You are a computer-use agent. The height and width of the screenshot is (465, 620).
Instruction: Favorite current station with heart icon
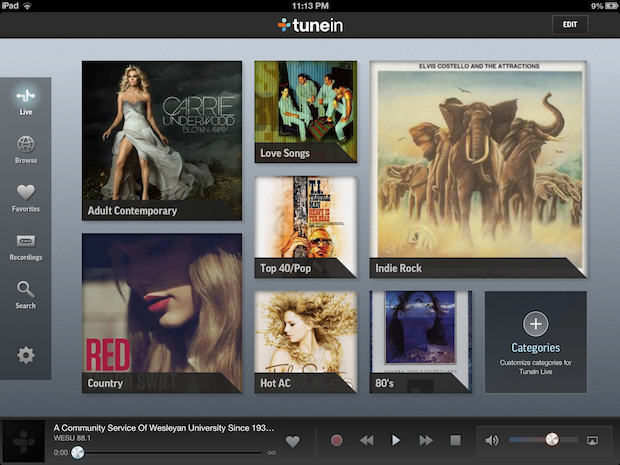click(293, 440)
